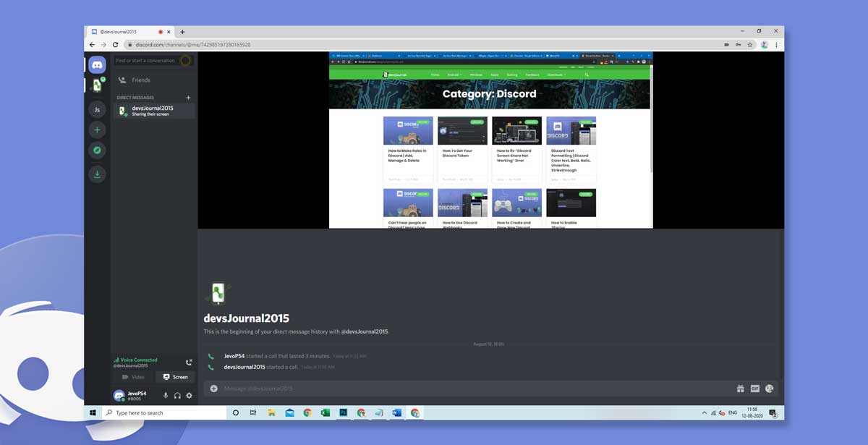
Task: Mute the microphone
Action: click(166, 396)
